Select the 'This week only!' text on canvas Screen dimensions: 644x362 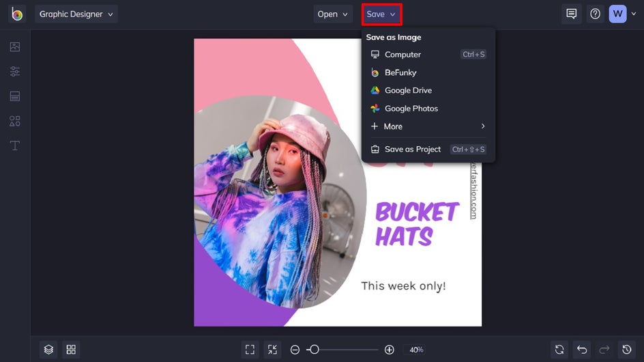pos(403,286)
